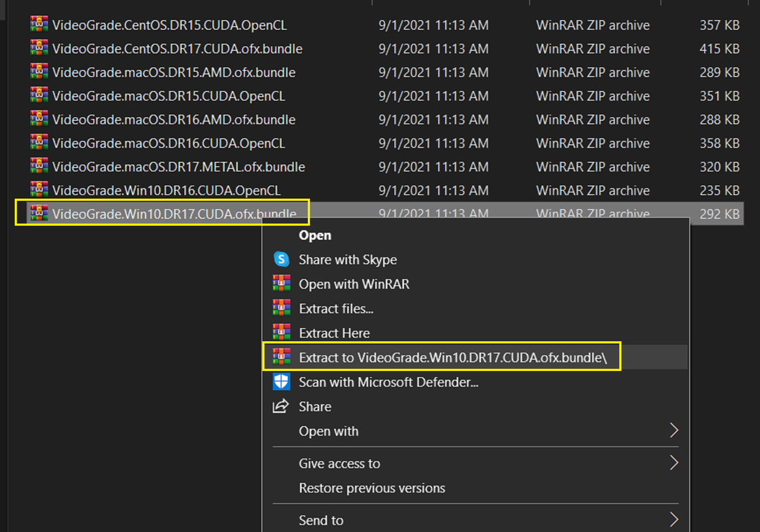Click the 351 KB size cell
Screen dimensions: 760x532
click(719, 96)
